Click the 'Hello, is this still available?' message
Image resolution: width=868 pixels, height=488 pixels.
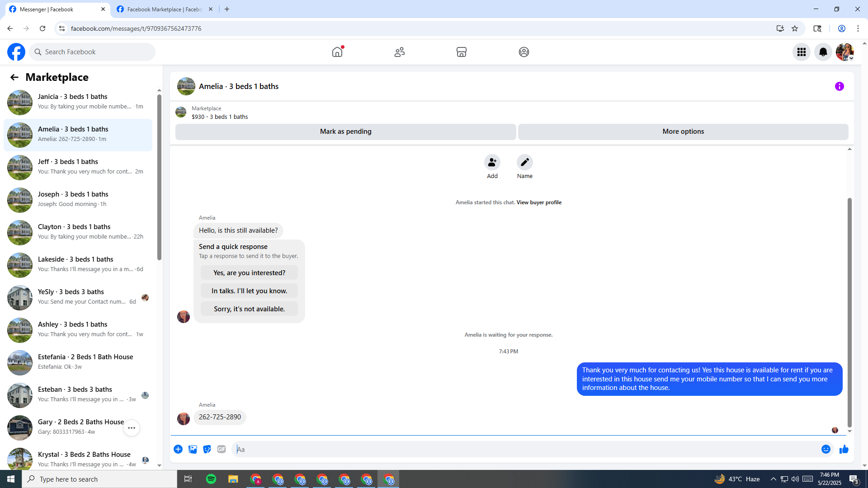[238, 230]
